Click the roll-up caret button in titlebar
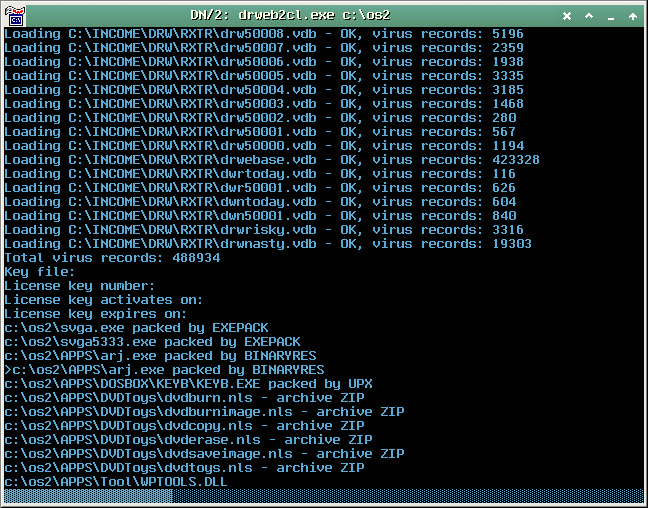 click(x=589, y=16)
